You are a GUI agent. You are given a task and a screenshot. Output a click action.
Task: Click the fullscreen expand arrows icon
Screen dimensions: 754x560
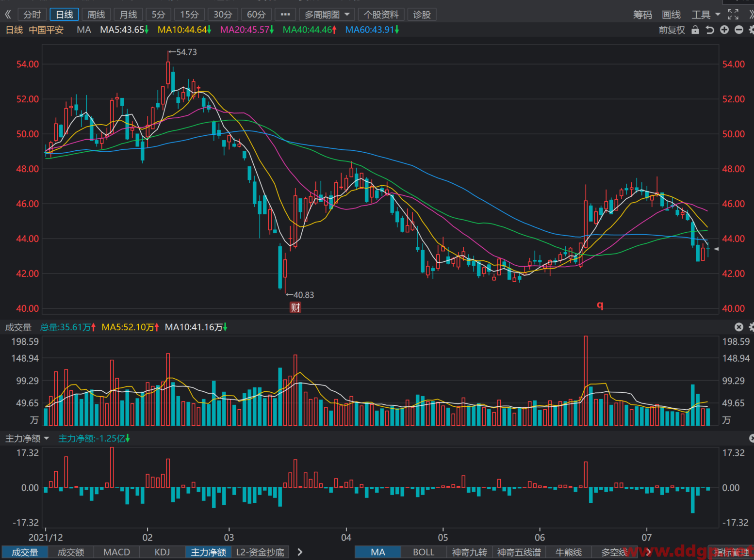tap(733, 15)
